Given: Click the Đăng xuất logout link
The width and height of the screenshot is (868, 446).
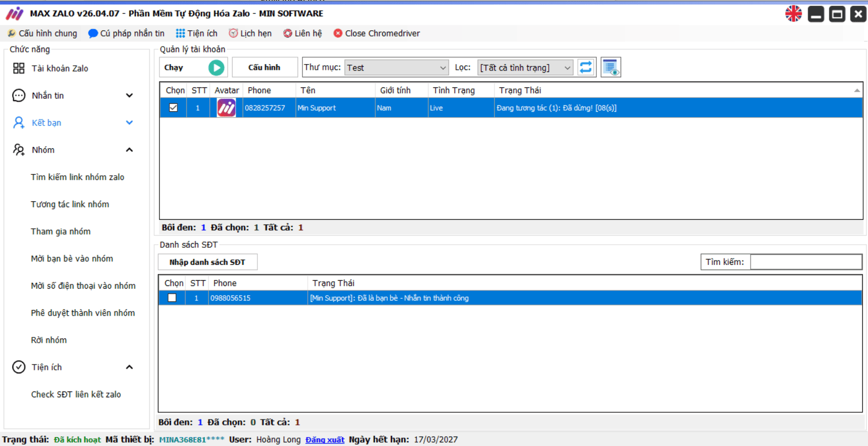Looking at the screenshot, I should (325, 440).
